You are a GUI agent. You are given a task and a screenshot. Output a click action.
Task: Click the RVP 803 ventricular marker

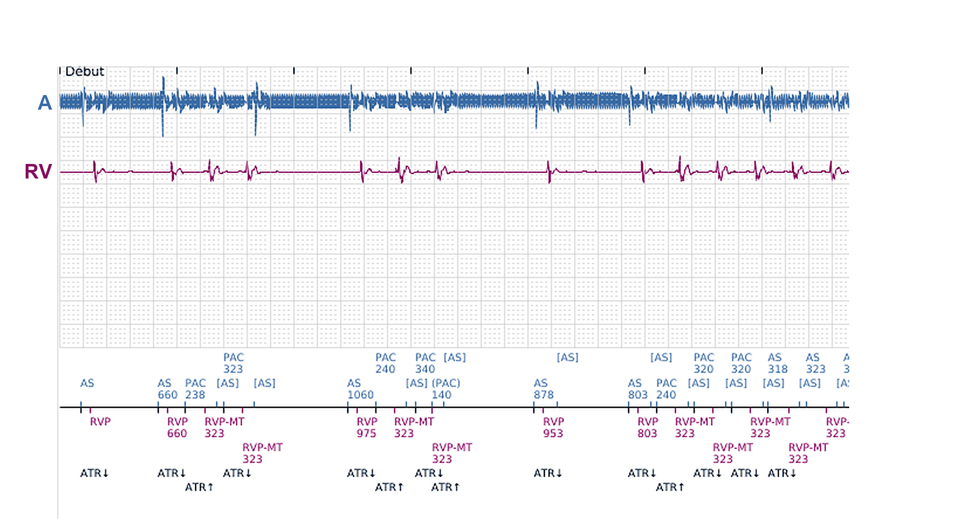click(647, 427)
